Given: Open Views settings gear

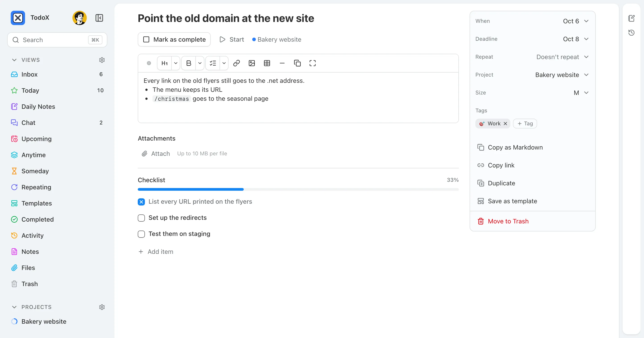Looking at the screenshot, I should point(102,60).
